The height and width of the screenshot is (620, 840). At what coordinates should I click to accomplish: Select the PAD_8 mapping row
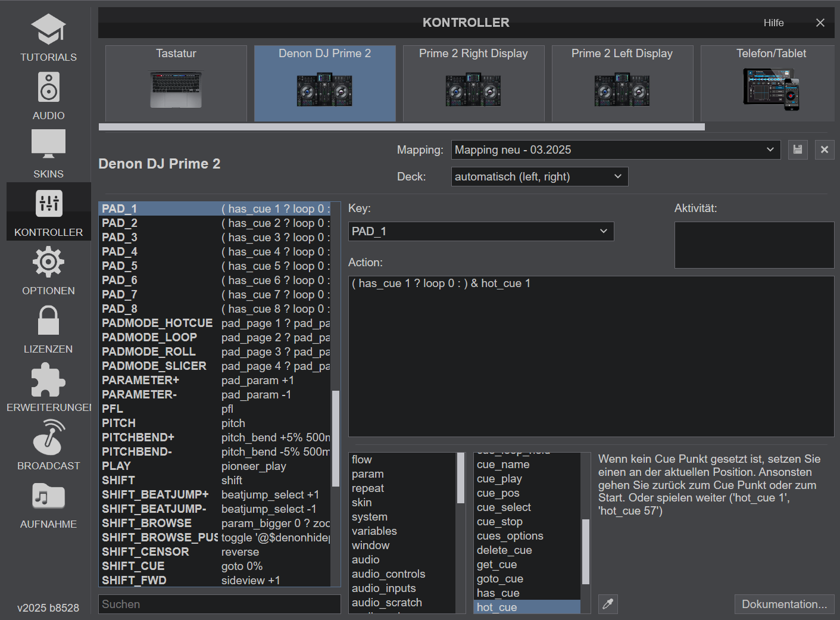pos(215,309)
